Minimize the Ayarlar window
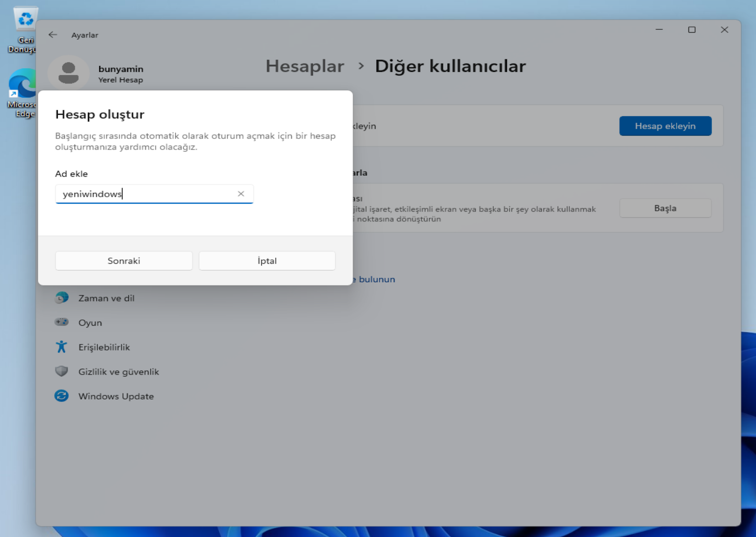 [x=659, y=30]
